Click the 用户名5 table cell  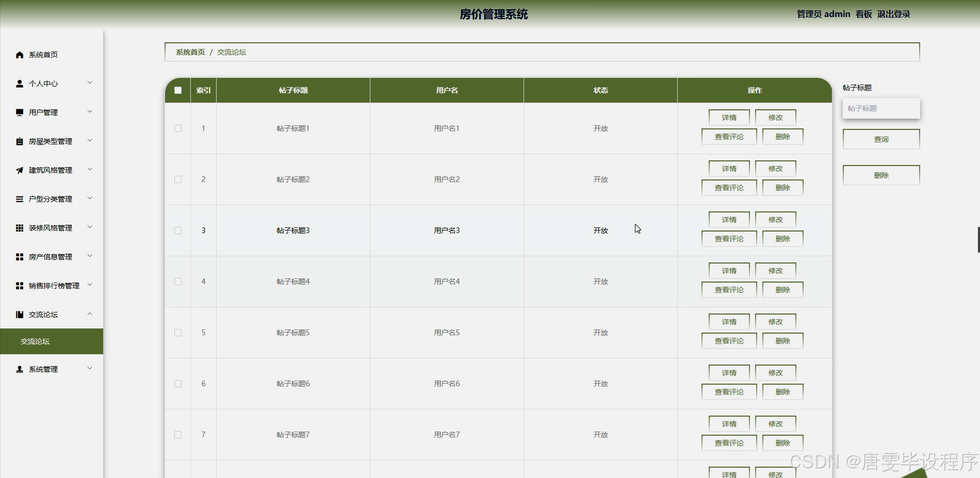pyautogui.click(x=447, y=333)
